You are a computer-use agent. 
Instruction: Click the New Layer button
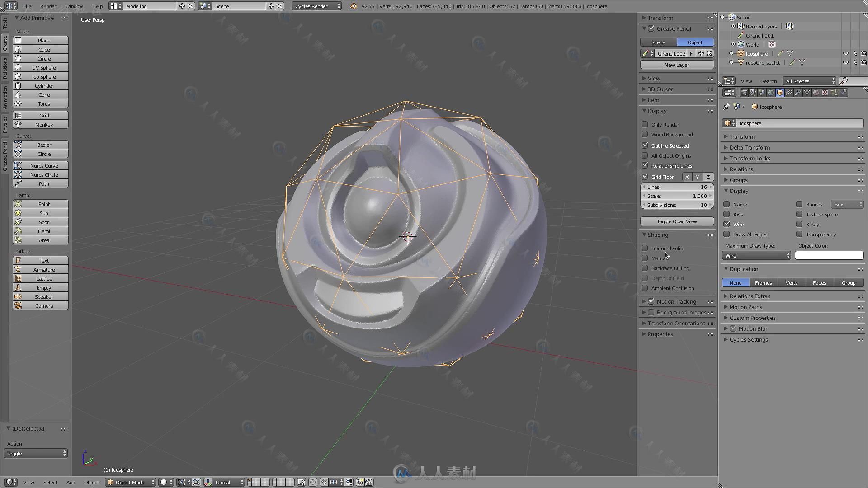(x=677, y=65)
